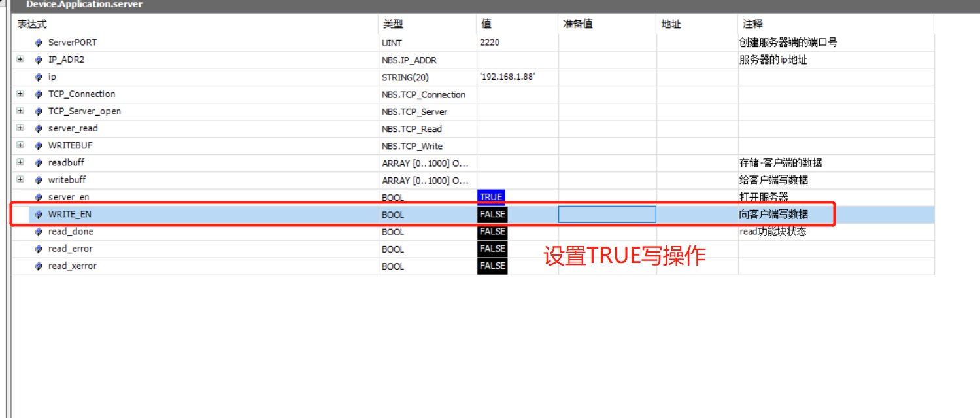
Task: Click the ServerPORT value 2220
Action: click(x=490, y=43)
